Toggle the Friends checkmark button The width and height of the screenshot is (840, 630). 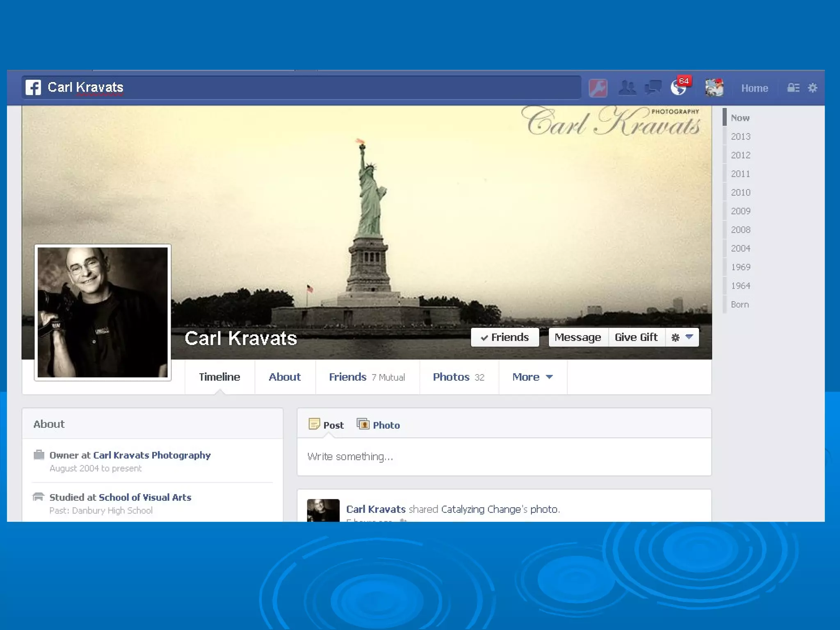[505, 337]
